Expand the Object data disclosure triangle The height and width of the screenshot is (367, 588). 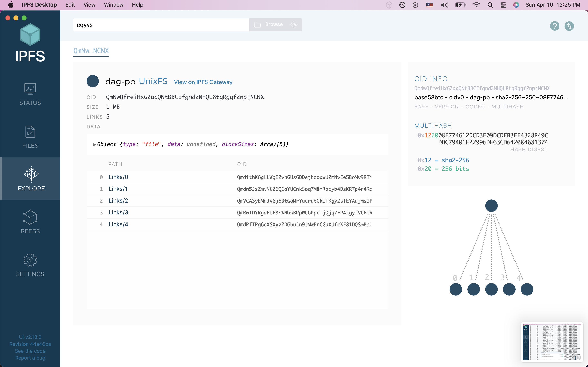click(x=94, y=144)
